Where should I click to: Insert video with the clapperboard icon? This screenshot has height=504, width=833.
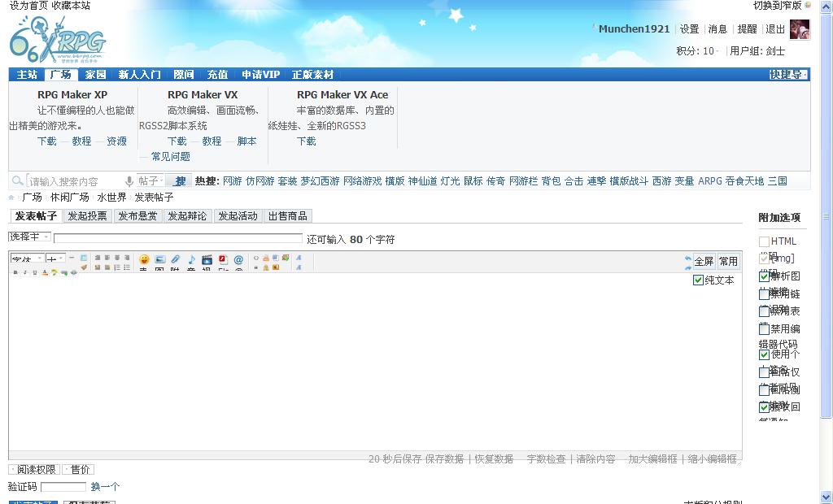[207, 259]
